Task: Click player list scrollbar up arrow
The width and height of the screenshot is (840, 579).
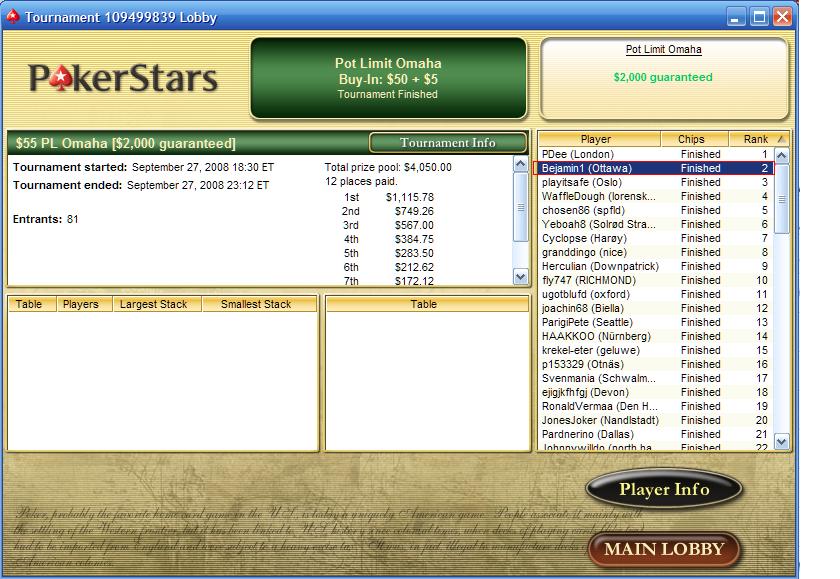Action: pyautogui.click(x=782, y=156)
